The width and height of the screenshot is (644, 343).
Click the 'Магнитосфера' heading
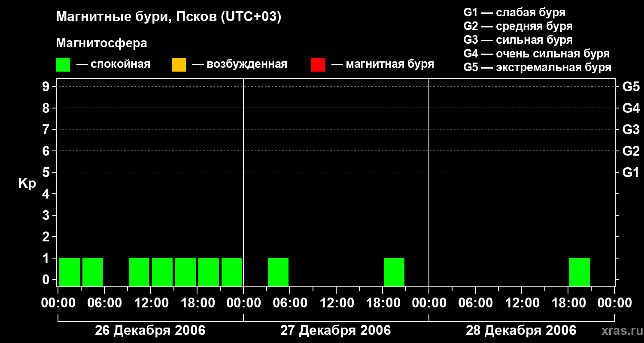pyautogui.click(x=102, y=43)
